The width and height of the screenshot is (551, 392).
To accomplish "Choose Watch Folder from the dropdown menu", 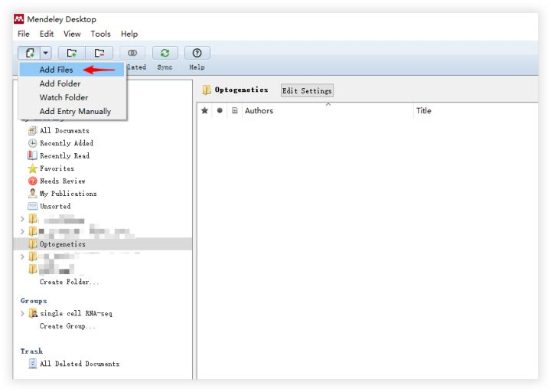I will 72,97.
